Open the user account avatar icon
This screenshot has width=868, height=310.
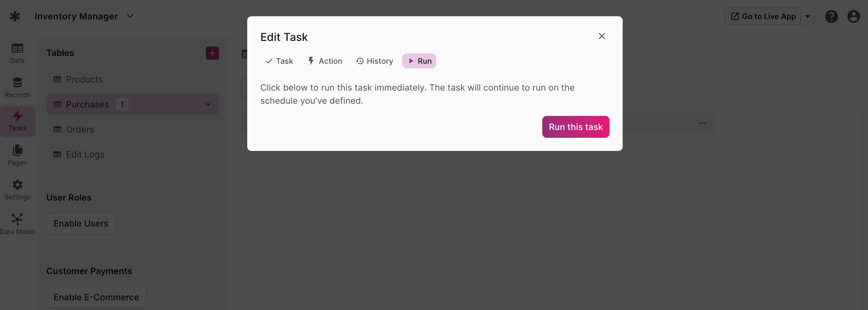pyautogui.click(x=854, y=16)
